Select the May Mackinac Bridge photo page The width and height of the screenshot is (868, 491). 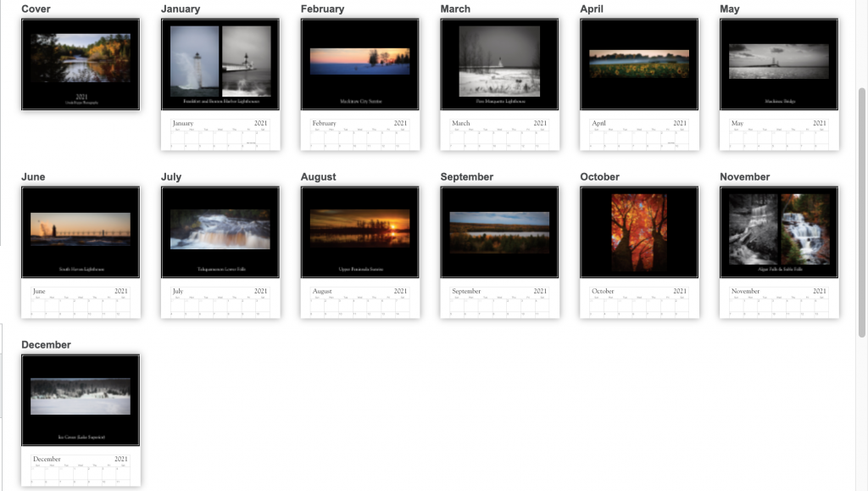[778, 64]
